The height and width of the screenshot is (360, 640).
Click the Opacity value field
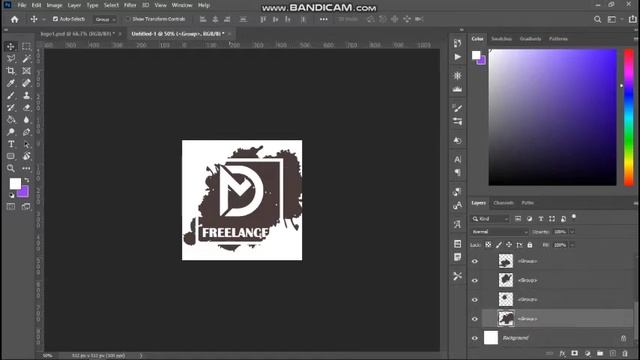(560, 232)
